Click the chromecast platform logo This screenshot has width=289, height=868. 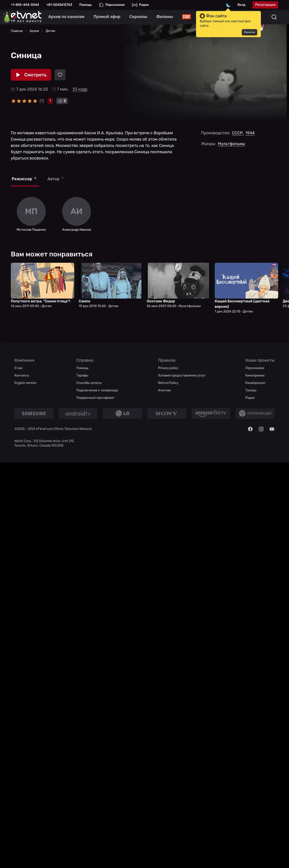255,413
